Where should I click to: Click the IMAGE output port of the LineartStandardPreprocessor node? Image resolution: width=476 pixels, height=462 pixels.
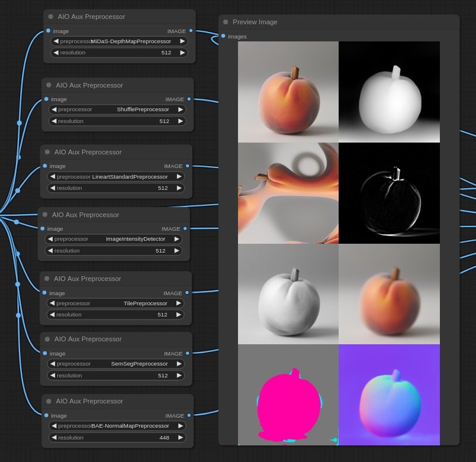tap(188, 166)
